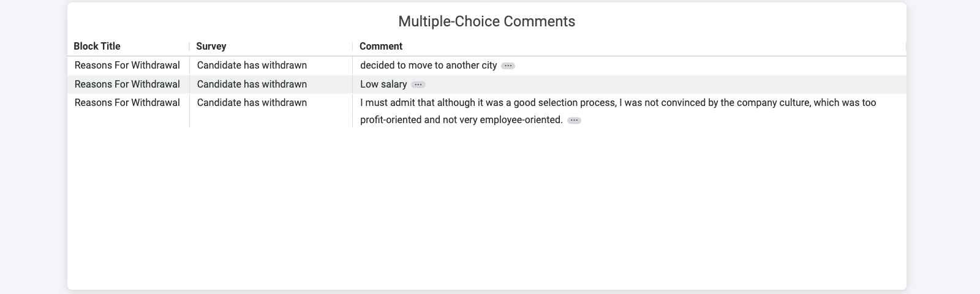
Task: Select the 'Low salary' comment text
Action: tap(383, 85)
